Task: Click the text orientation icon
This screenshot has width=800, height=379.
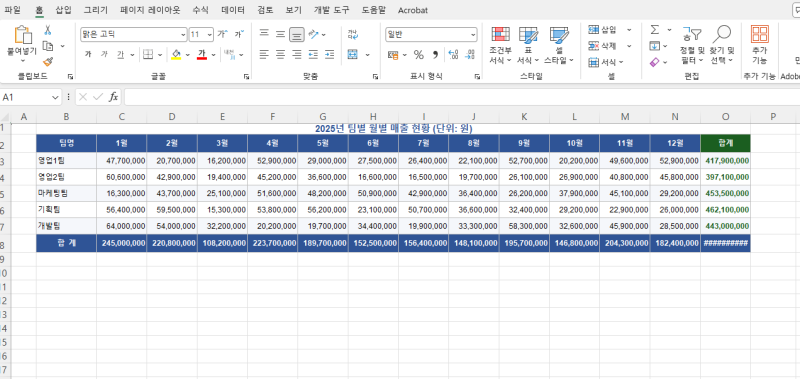Action: (314, 34)
